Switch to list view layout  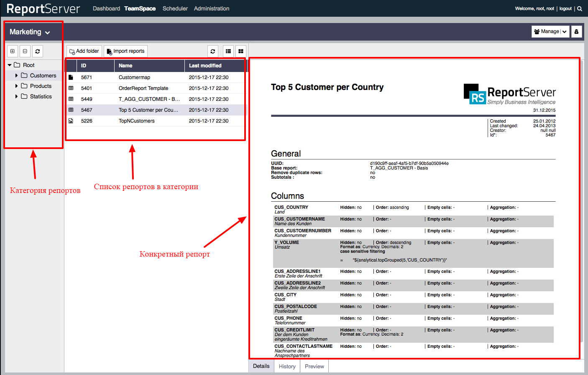pos(228,51)
